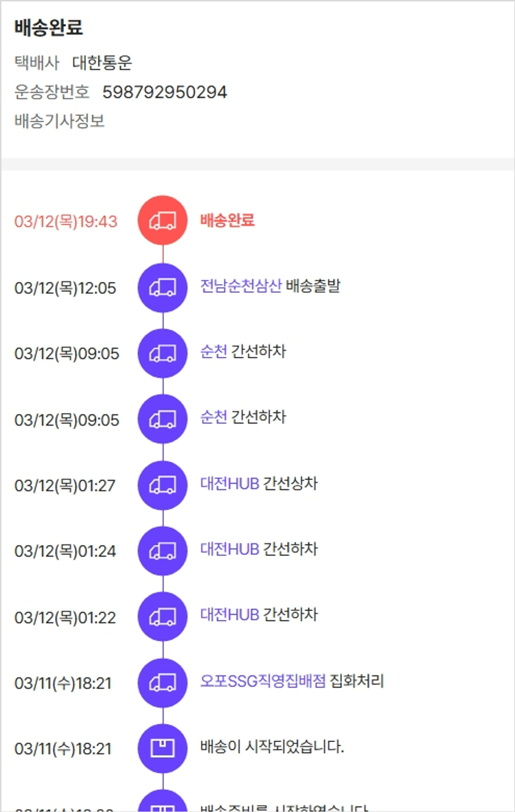Click the courier name 대한통운
Viewport: 515px width, 812px height.
tap(102, 63)
